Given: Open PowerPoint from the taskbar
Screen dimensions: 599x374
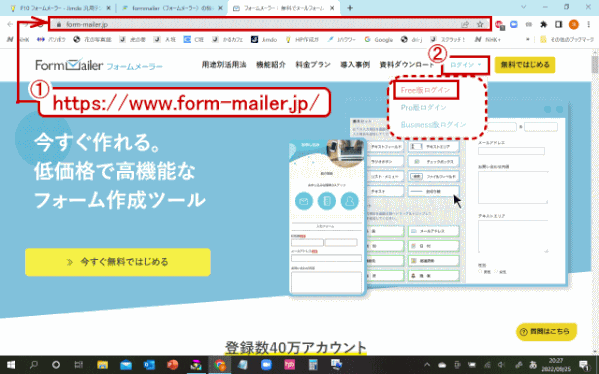Looking at the screenshot, I should click(x=172, y=365).
